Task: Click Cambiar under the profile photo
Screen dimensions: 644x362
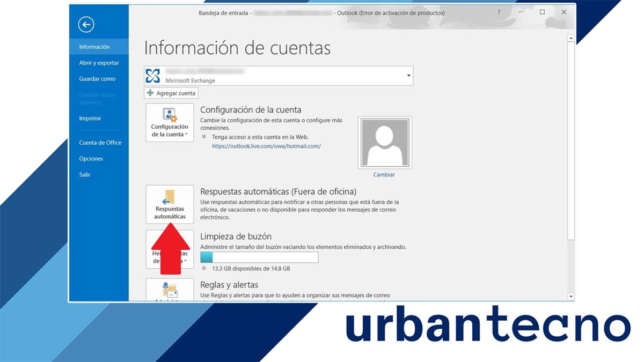Action: [385, 174]
